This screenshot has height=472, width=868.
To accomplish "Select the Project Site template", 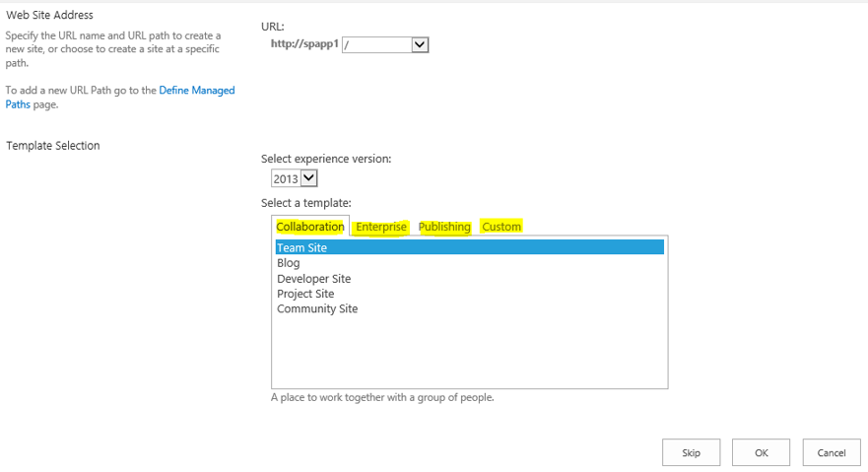I will pos(305,294).
